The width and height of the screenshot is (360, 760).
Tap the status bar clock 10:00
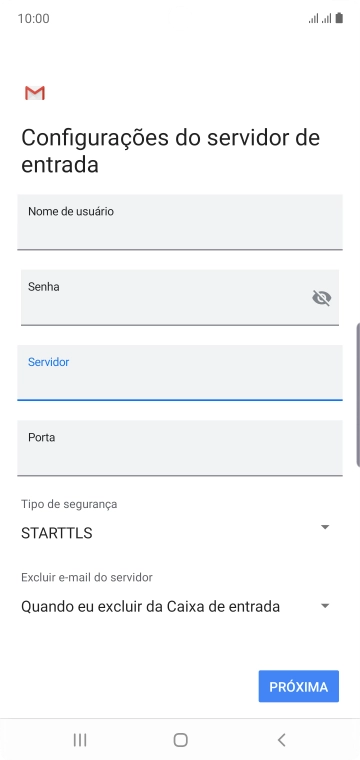point(33,19)
